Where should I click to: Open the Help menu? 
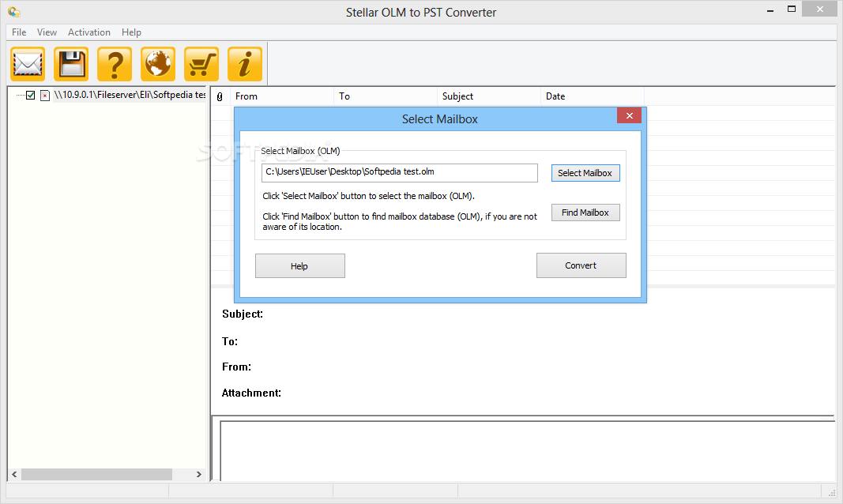pyautogui.click(x=131, y=32)
